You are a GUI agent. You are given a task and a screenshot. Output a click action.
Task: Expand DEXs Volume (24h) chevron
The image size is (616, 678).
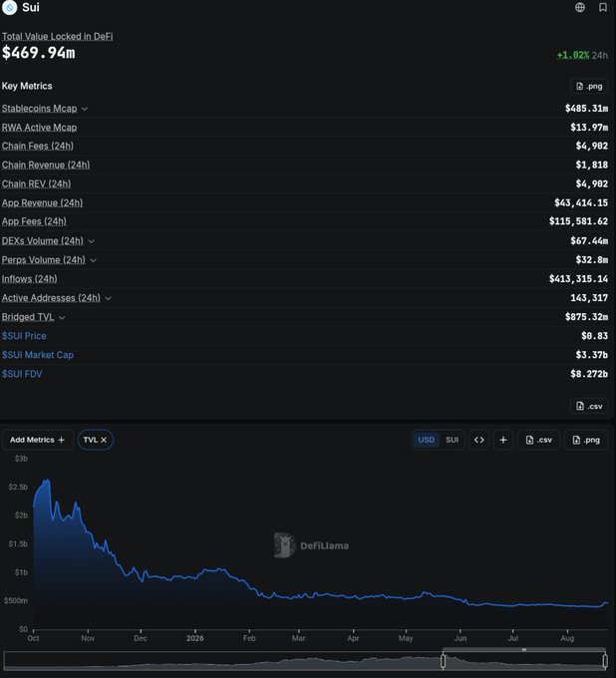(x=92, y=241)
